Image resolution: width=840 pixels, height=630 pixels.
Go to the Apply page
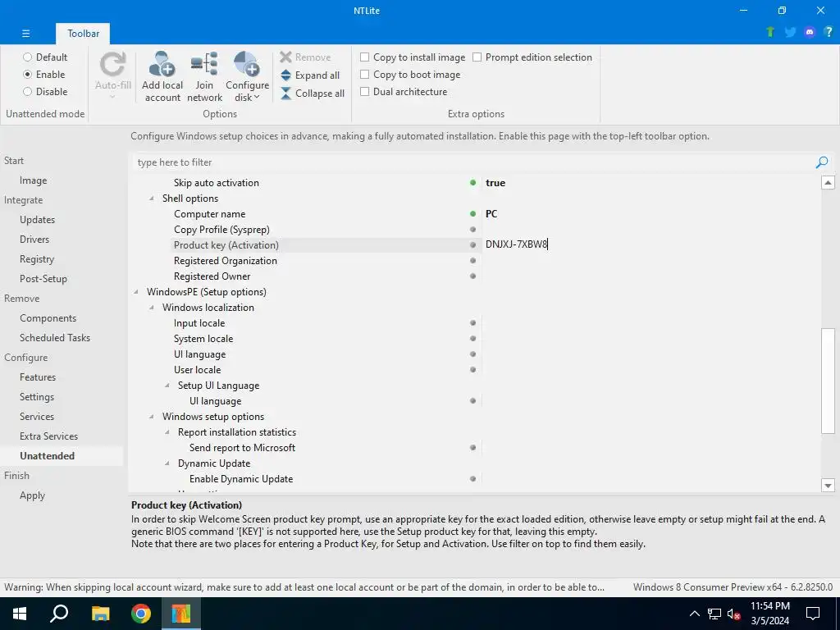pyautogui.click(x=32, y=495)
